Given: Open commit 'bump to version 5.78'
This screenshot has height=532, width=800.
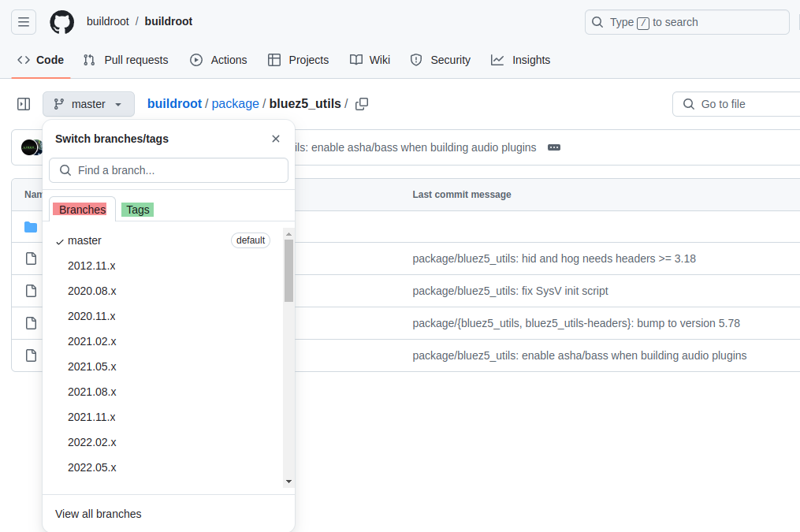Looking at the screenshot, I should click(576, 323).
